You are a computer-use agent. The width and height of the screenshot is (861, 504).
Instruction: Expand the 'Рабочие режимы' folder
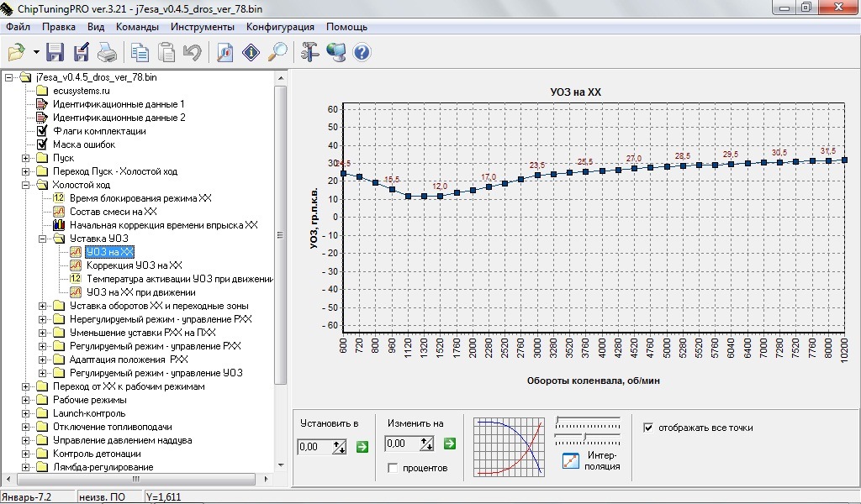[25, 400]
